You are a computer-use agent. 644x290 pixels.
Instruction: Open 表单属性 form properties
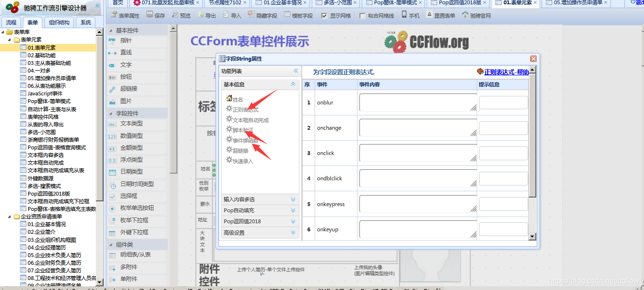(x=125, y=16)
